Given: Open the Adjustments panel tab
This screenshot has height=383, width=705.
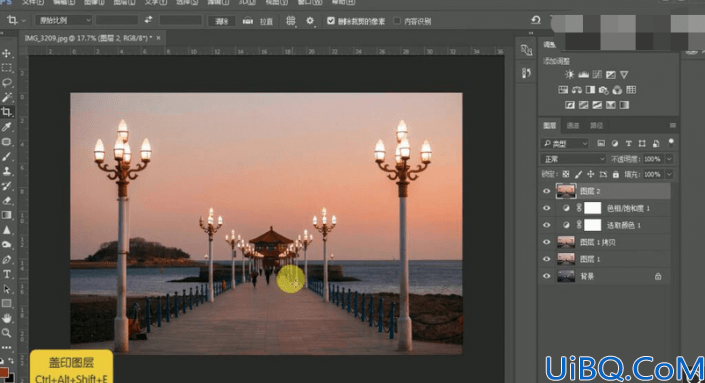Looking at the screenshot, I should pos(549,45).
